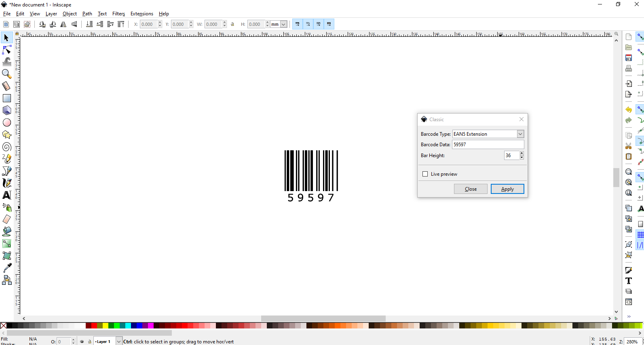Click the Close button in dialog
This screenshot has width=644, height=345.
471,189
